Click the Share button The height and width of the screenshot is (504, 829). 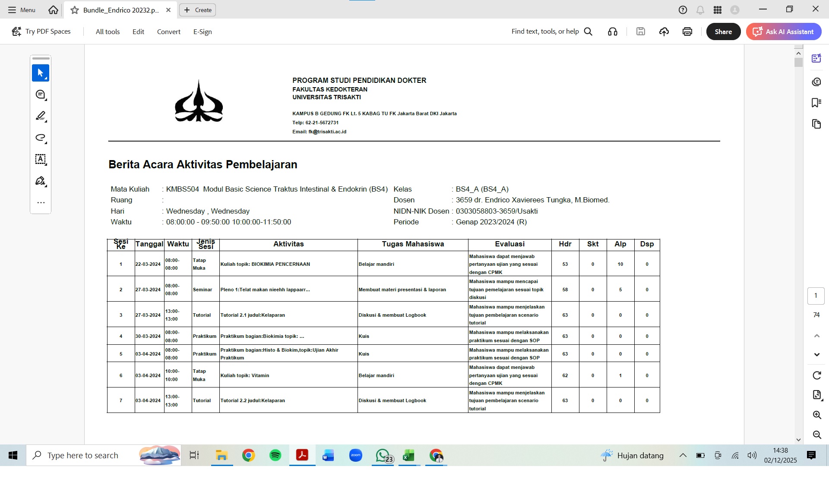(723, 31)
